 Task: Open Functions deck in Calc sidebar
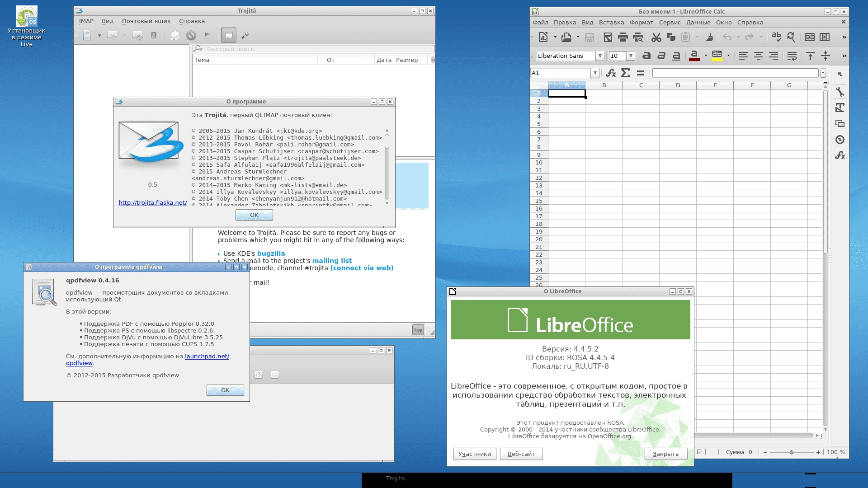(x=840, y=155)
